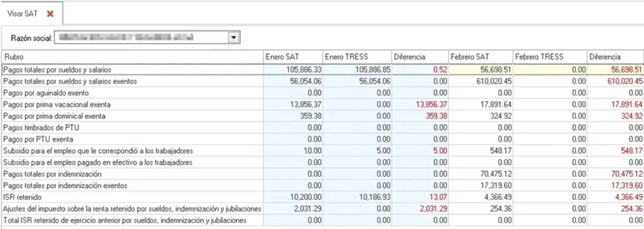Click Enero SAT value 359.38

311,116
